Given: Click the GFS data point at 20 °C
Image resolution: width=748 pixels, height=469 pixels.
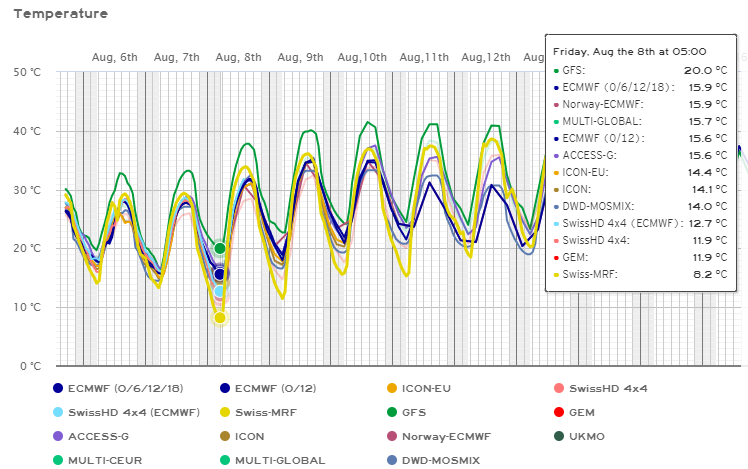Looking at the screenshot, I should pos(220,248).
